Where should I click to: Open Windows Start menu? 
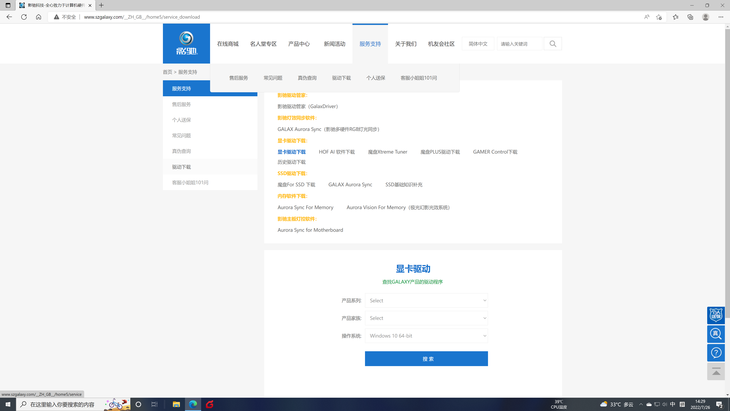[8, 404]
